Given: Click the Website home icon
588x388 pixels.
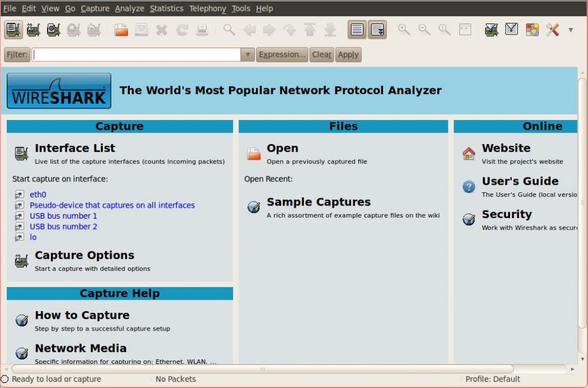Looking at the screenshot, I should [469, 153].
